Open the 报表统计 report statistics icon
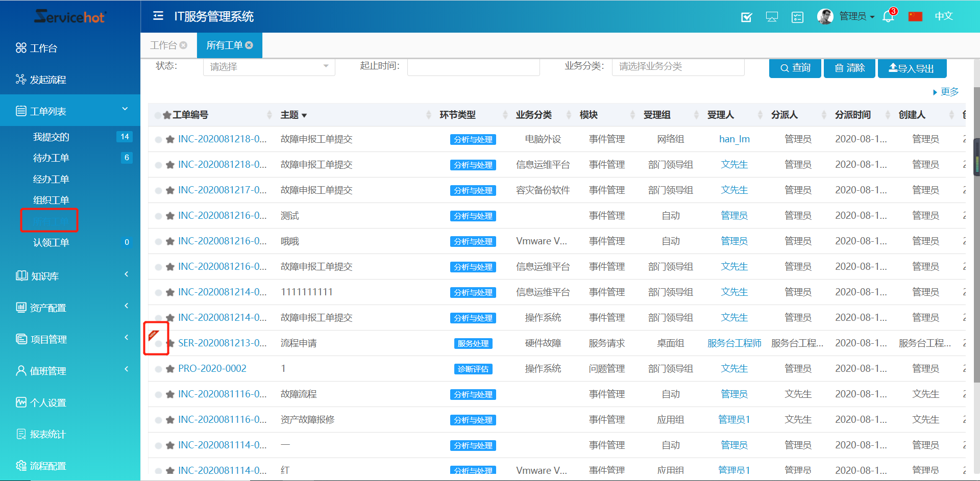This screenshot has width=980, height=481. tap(21, 434)
